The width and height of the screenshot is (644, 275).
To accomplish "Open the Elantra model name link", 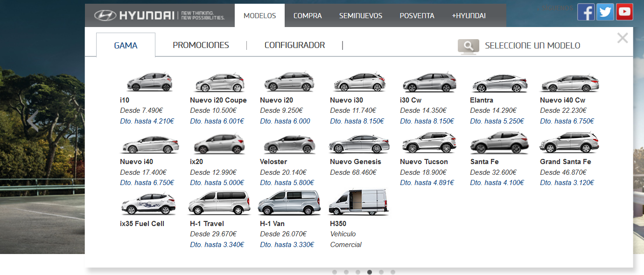I will (482, 100).
